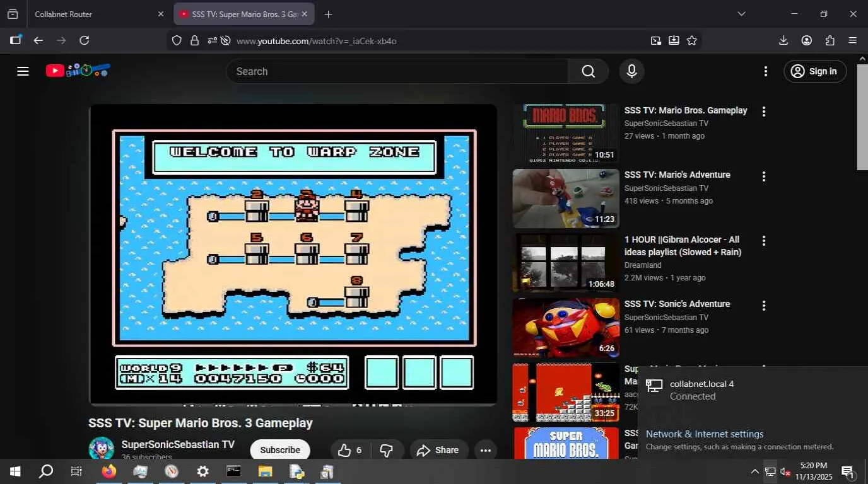Open '1 HOUR ||Gibran Alcocer' video title

pyautogui.click(x=683, y=246)
